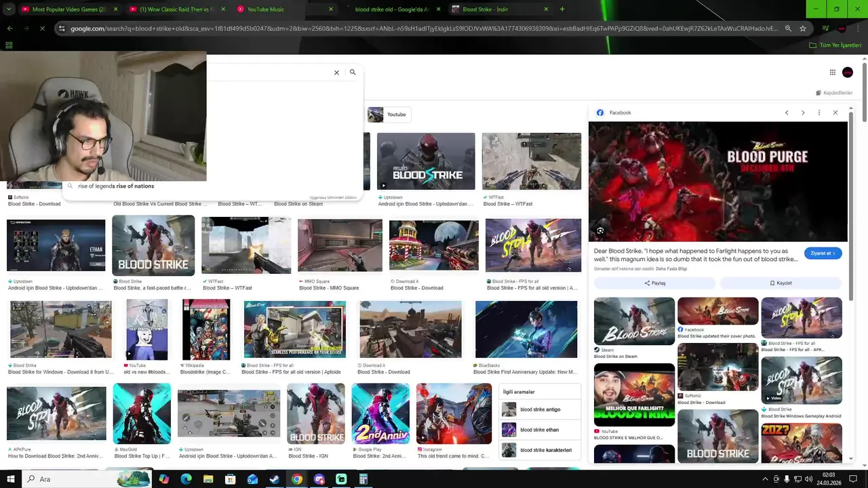Image resolution: width=868 pixels, height=488 pixels.
Task: Open Blood Strike on Steam related image
Action: pyautogui.click(x=634, y=321)
